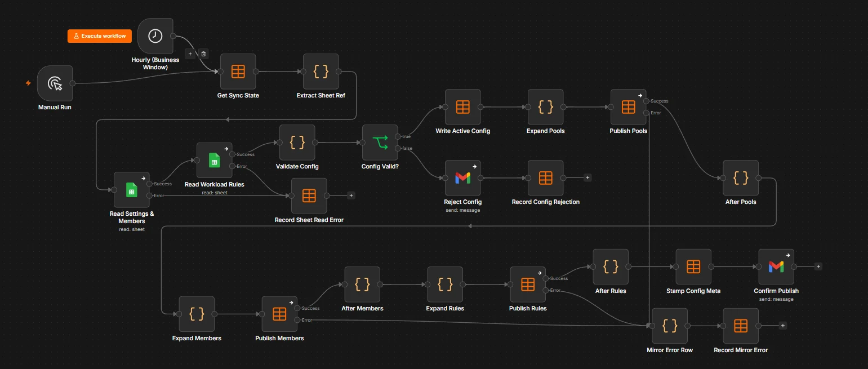
Task: Click the Publish Pools Error output connector
Action: (x=647, y=113)
